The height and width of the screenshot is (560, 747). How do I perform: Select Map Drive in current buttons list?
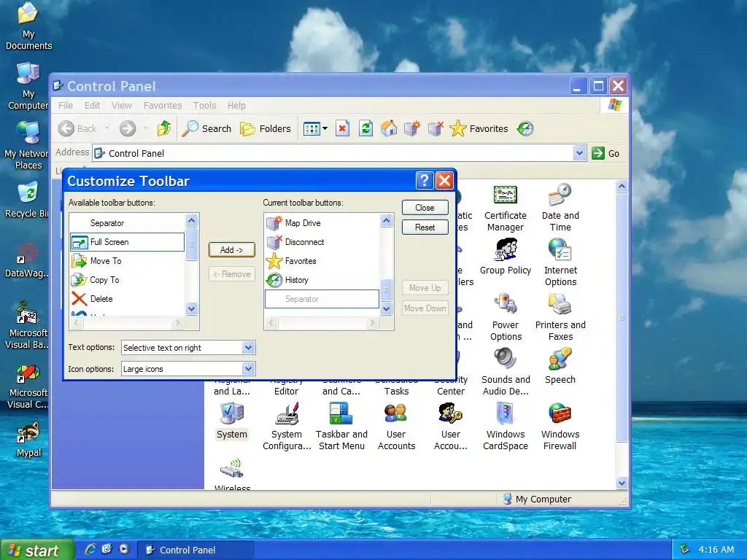pyautogui.click(x=322, y=223)
